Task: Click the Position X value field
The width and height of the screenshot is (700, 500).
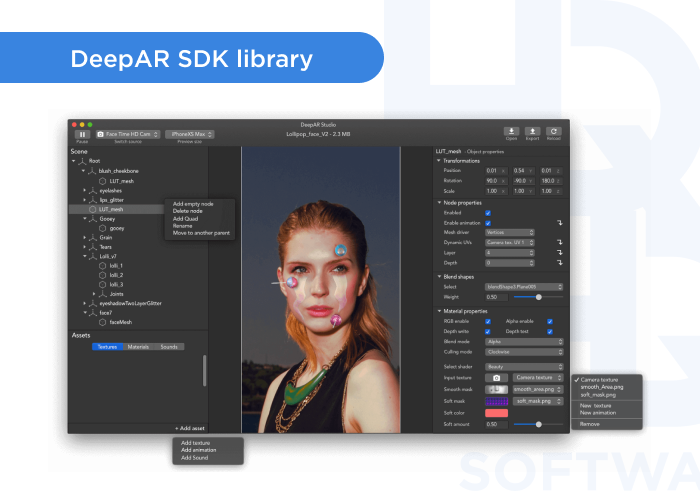Action: 496,171
